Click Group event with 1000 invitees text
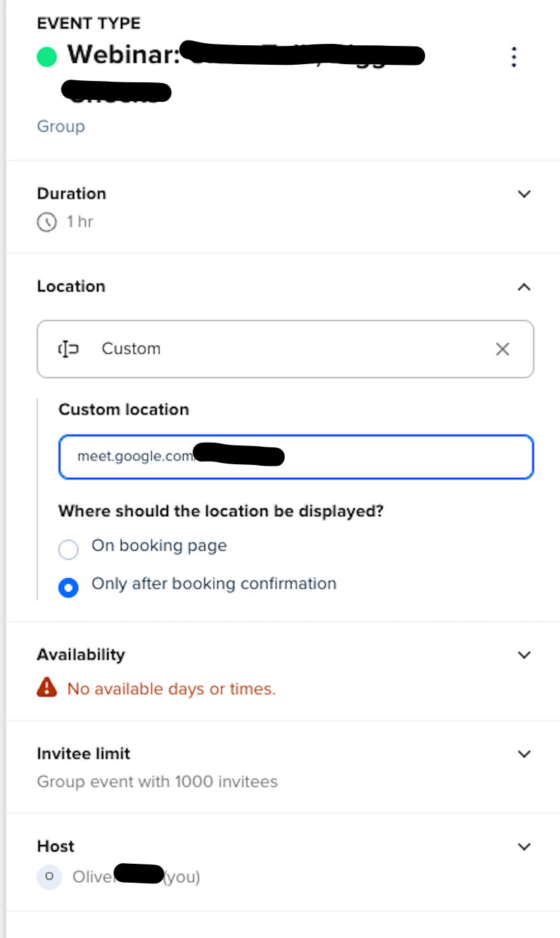The image size is (560, 938). 157,782
